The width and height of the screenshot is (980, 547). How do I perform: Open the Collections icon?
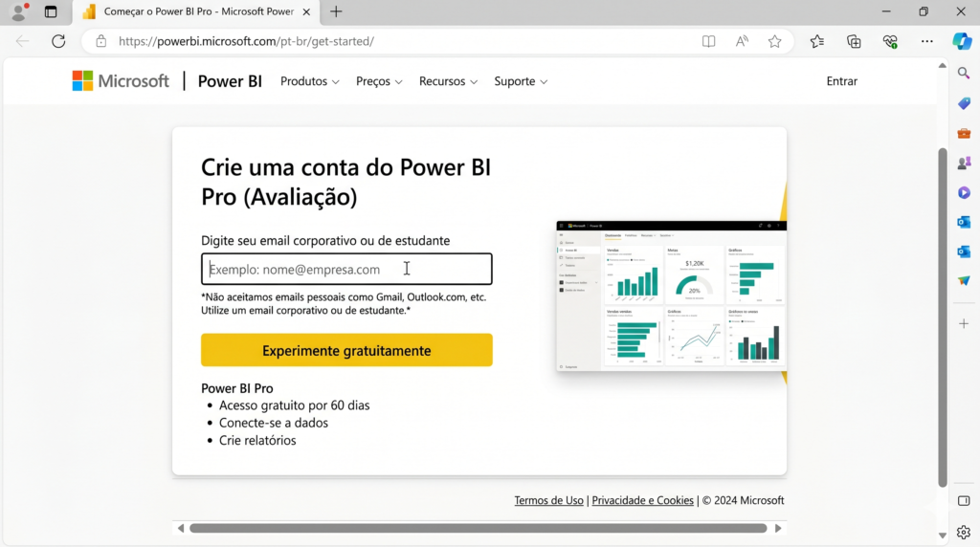(854, 41)
